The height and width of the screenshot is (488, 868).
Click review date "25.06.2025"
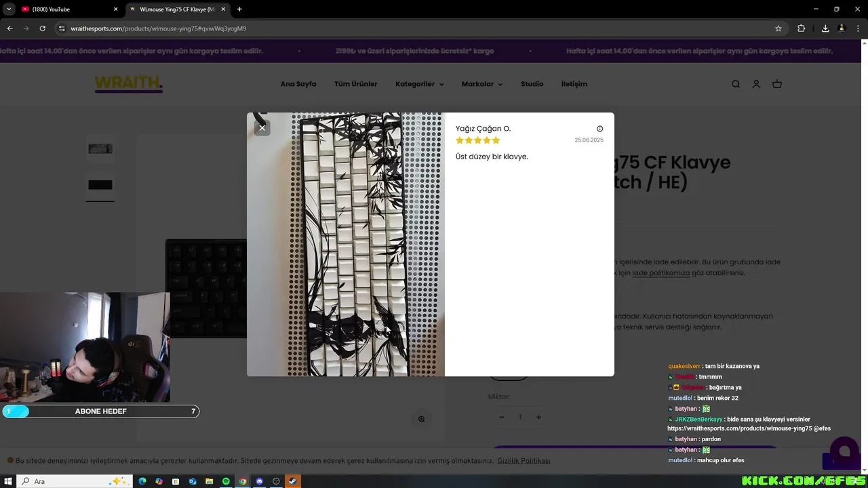(589, 140)
